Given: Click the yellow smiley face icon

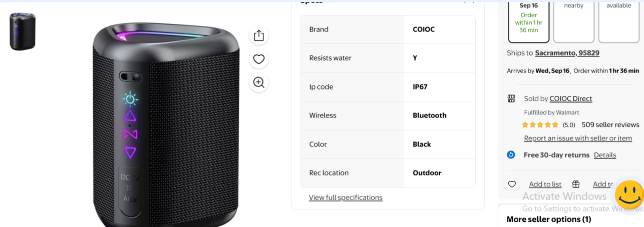Looking at the screenshot, I should pos(629,194).
